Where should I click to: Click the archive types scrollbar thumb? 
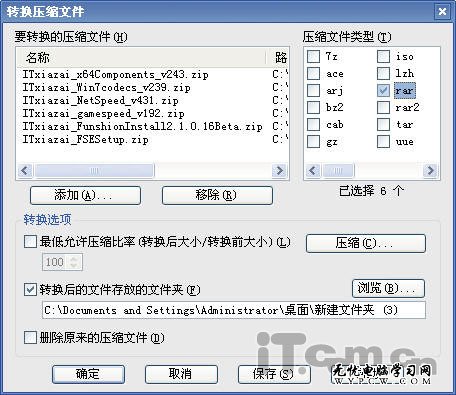coord(338,171)
